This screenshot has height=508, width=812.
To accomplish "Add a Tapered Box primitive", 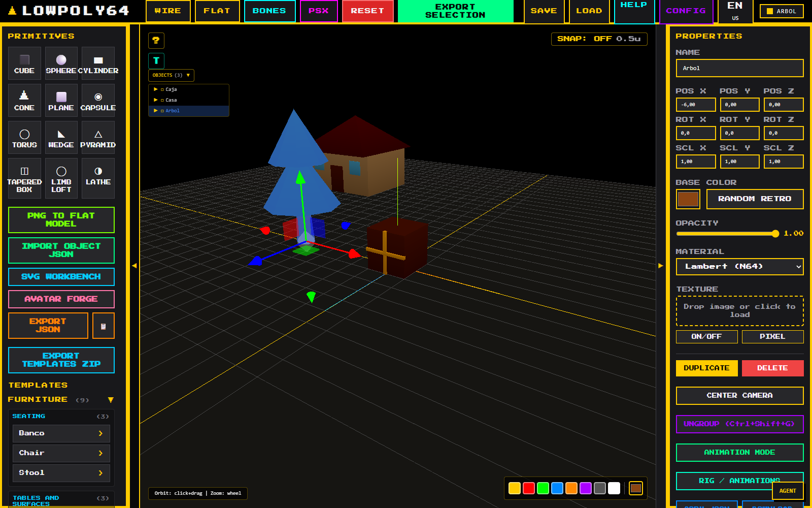I will [x=24, y=178].
